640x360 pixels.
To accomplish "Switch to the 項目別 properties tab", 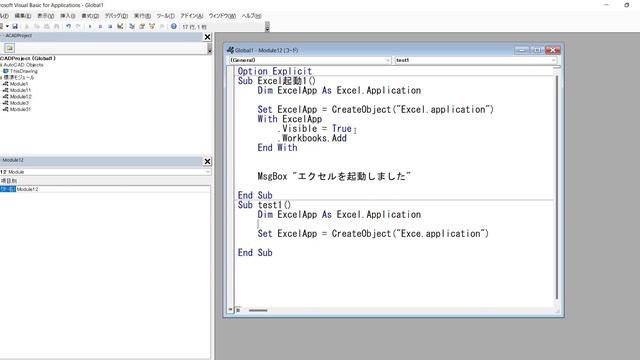I will click(x=9, y=181).
